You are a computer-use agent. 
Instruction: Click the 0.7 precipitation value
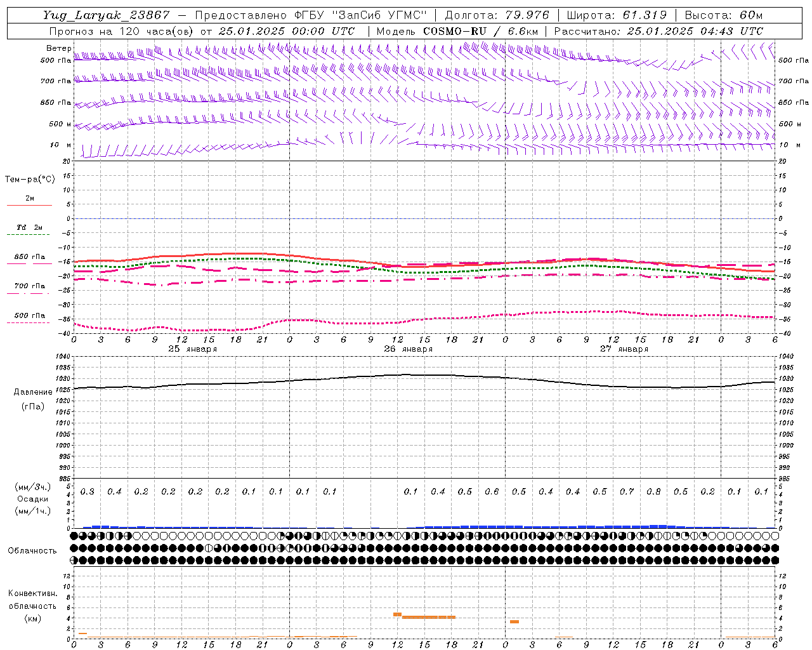coord(627,492)
